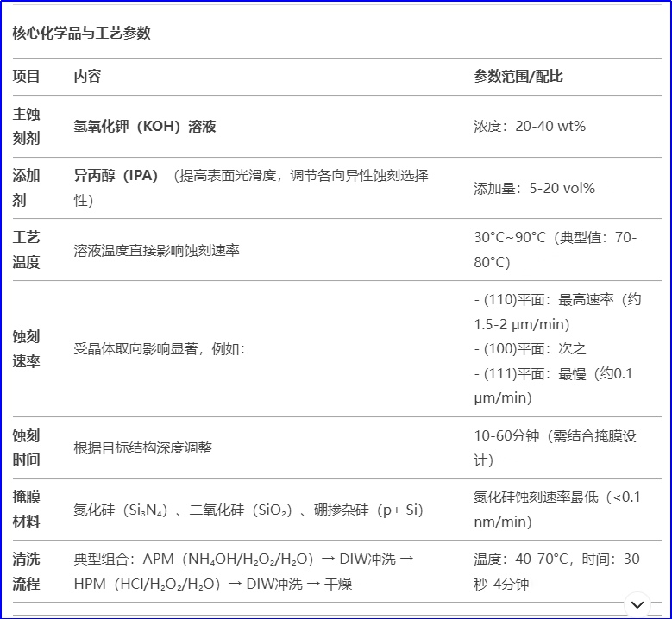
Task: Click cell text 异丙醇（IPA）
Action: click(116, 175)
